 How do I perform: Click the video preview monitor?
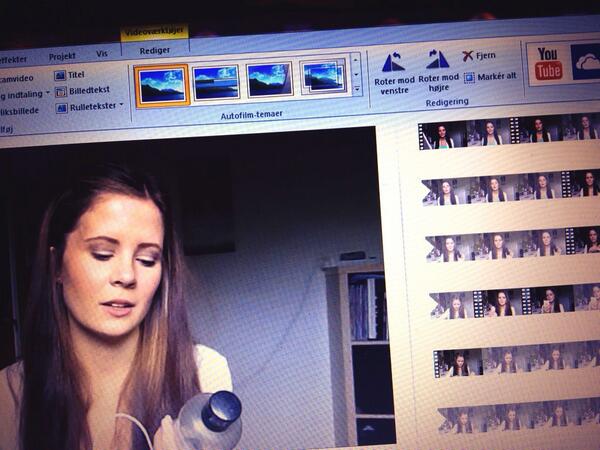[x=195, y=291]
